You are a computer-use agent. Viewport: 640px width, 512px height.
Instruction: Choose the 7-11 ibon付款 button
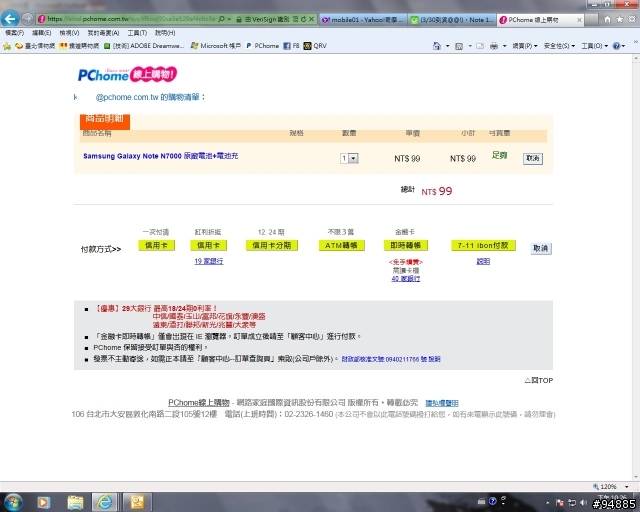[x=483, y=245]
